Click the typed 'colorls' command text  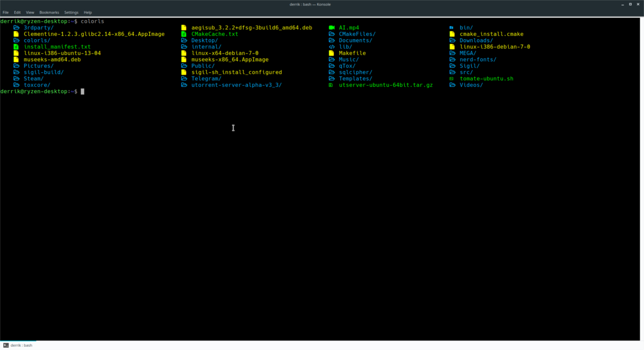click(x=92, y=21)
